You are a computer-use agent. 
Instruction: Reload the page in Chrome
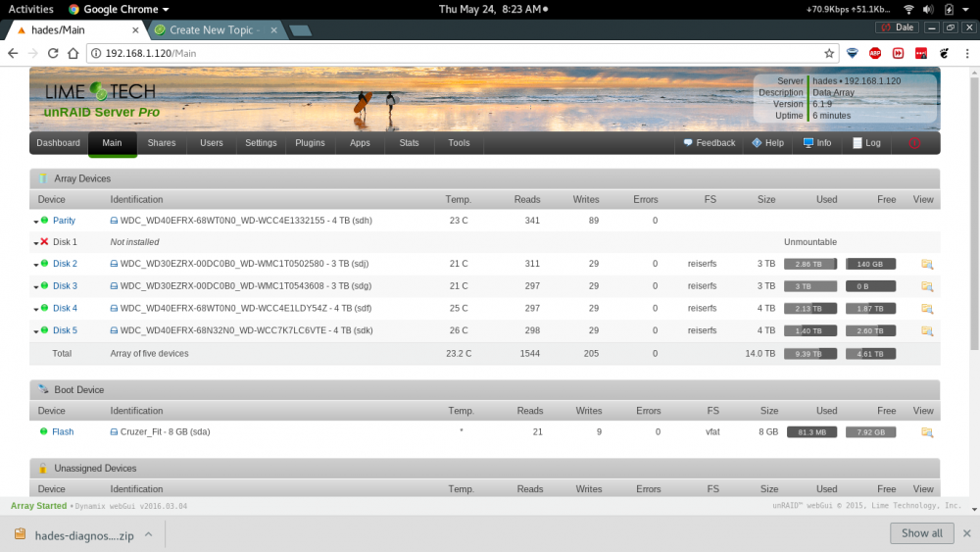53,53
